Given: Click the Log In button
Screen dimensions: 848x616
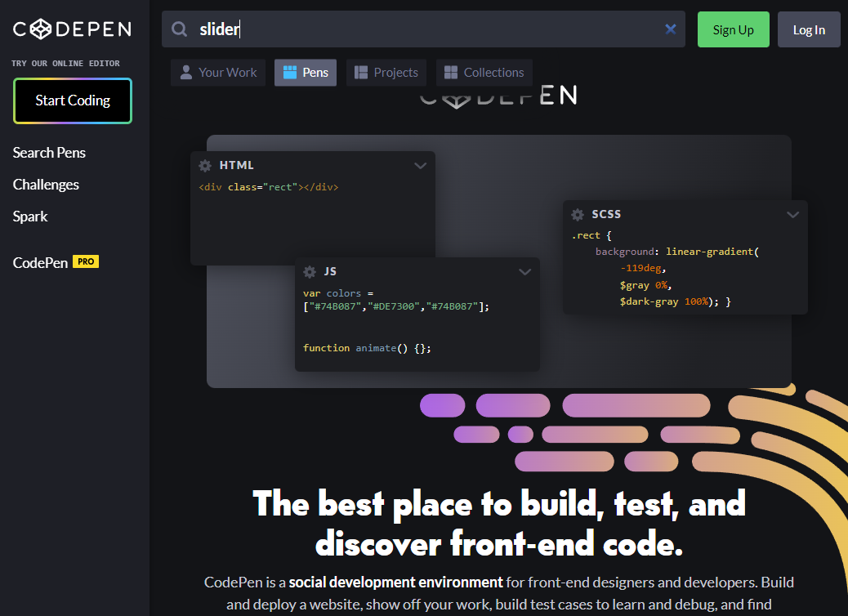Looking at the screenshot, I should pyautogui.click(x=809, y=29).
